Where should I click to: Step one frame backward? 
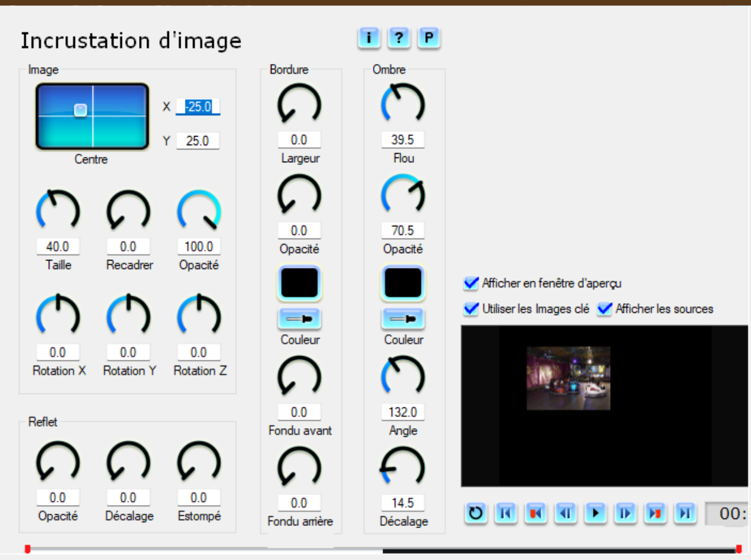[x=565, y=513]
